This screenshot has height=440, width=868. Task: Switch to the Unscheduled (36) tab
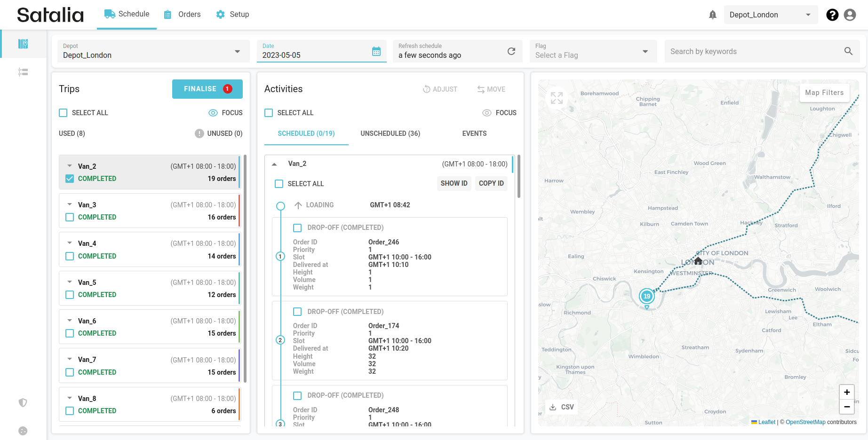pyautogui.click(x=390, y=134)
